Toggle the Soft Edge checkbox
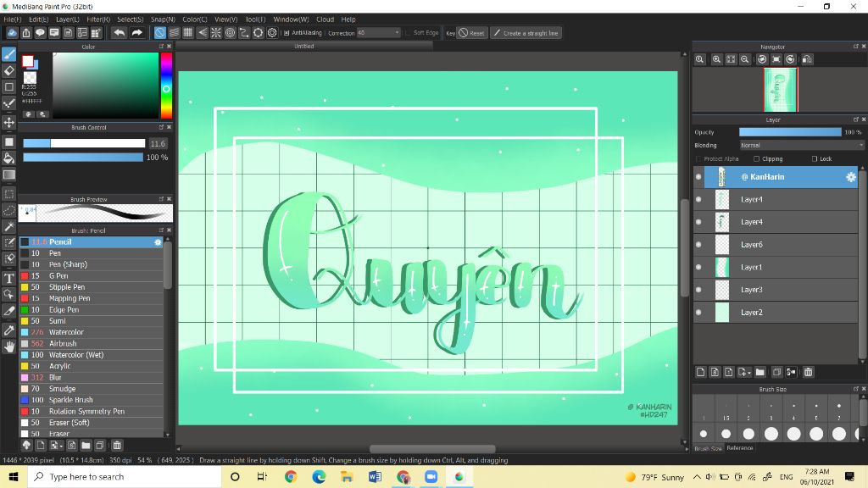This screenshot has width=868, height=488. pyautogui.click(x=408, y=33)
